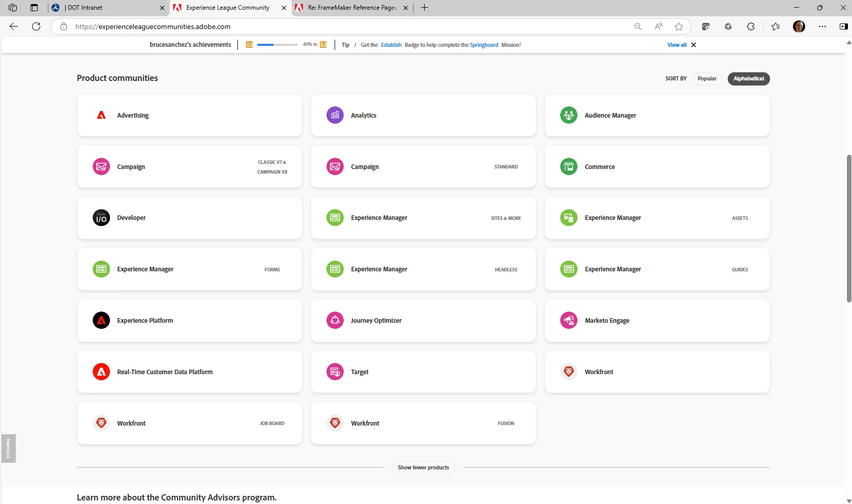
Task: Open the browser zoom magnifier icon
Action: (638, 26)
